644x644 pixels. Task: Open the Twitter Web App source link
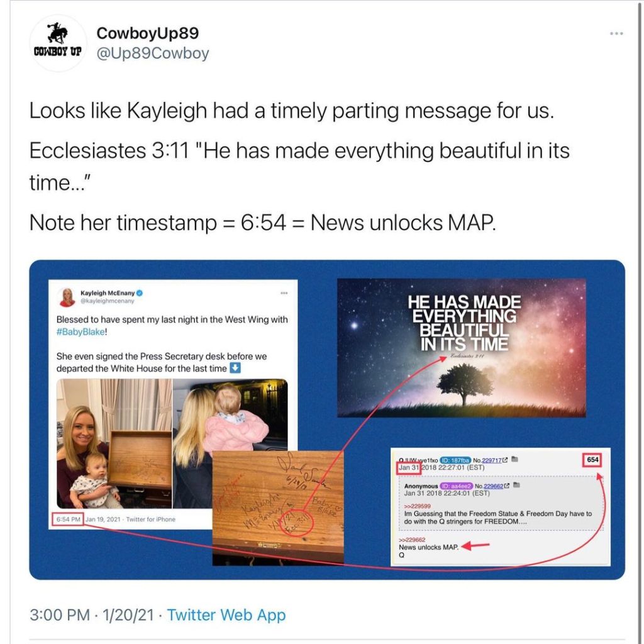coord(226,615)
